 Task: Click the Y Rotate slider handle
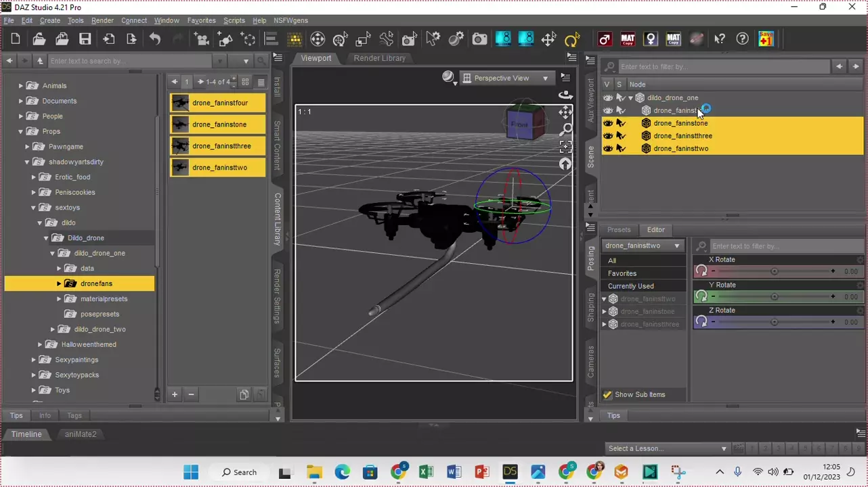point(774,297)
